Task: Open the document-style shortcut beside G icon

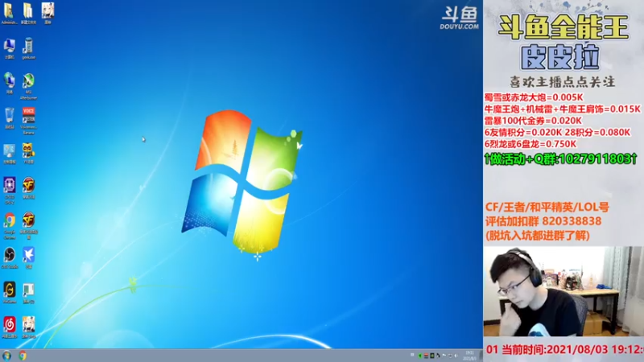Action: click(28, 293)
